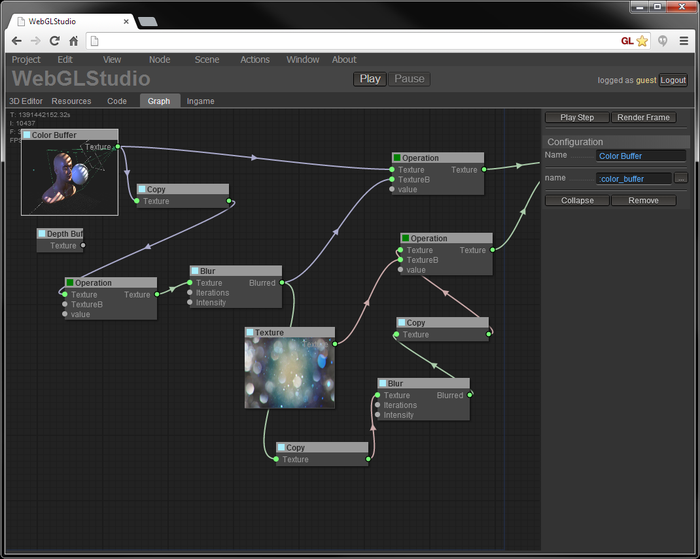Viewport: 700px width, 559px height.
Task: Delete the node with the Remove button
Action: (x=643, y=200)
